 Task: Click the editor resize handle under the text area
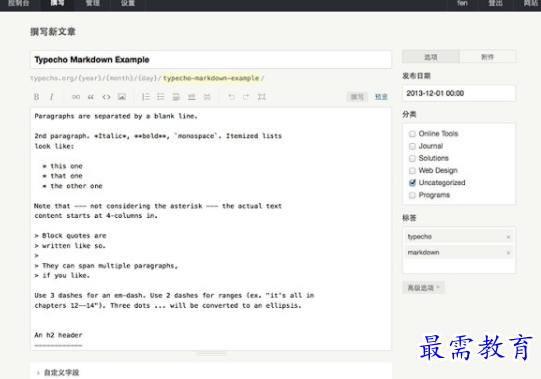211,354
